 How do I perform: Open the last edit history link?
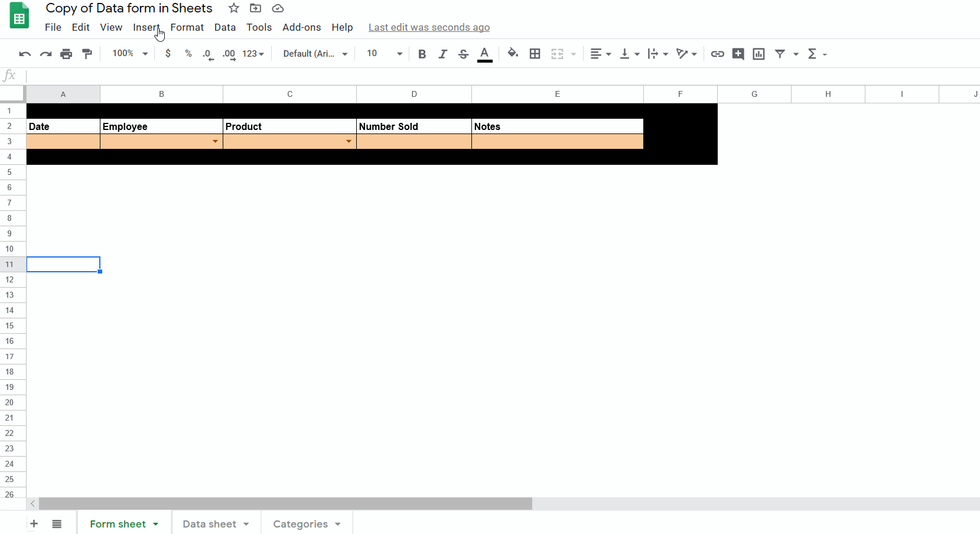pyautogui.click(x=429, y=27)
